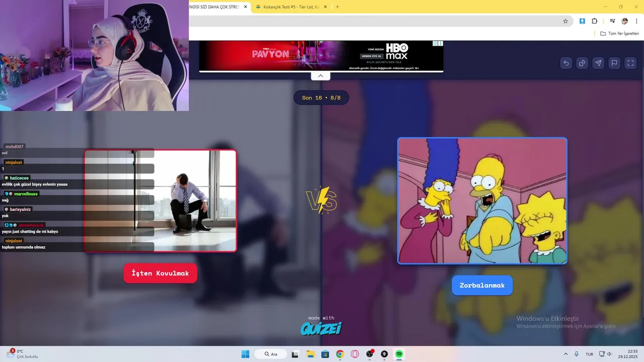This screenshot has width=644, height=362.
Task: Show hidden system tray icons
Action: [566, 354]
